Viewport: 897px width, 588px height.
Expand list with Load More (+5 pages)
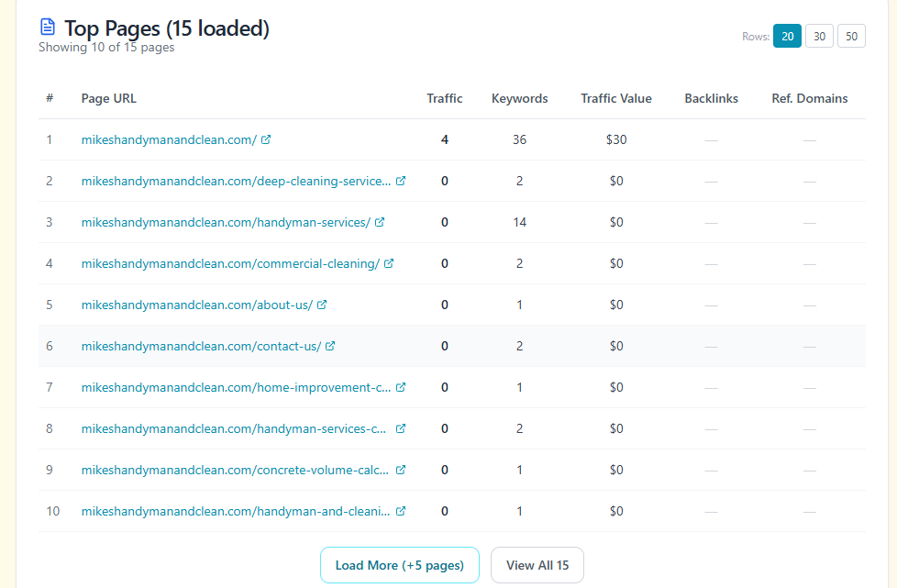(399, 565)
